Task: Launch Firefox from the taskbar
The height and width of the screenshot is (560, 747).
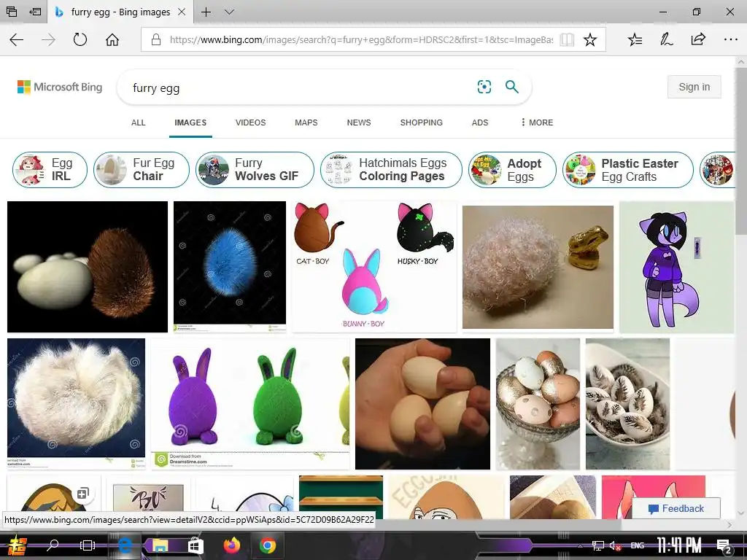Action: tap(232, 545)
